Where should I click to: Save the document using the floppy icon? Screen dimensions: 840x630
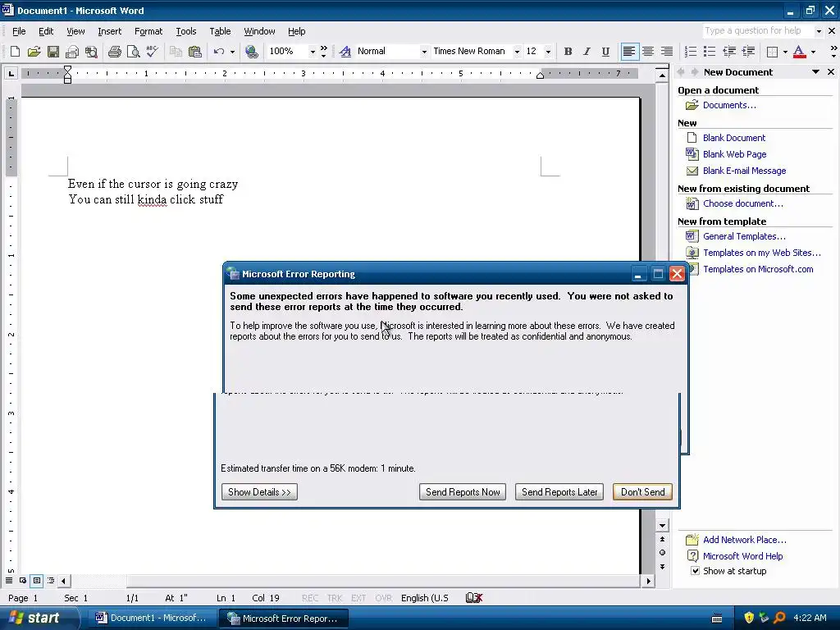tap(53, 52)
